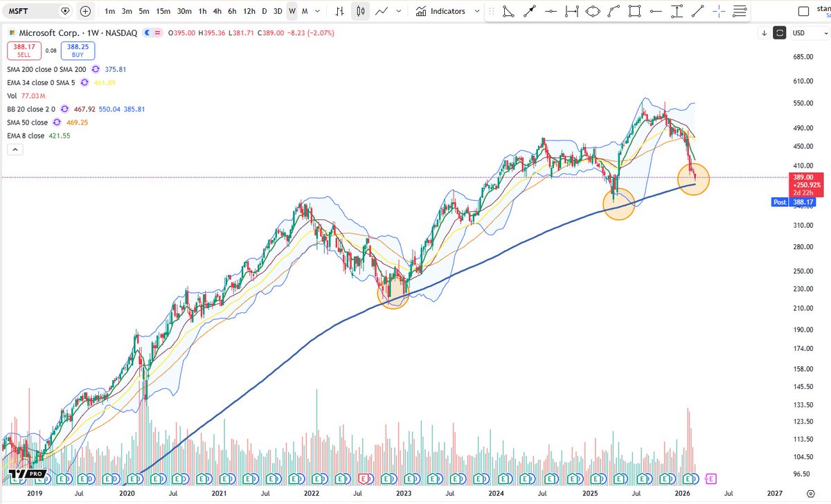Expand the time interval dropdown arrow
Viewport: 831px width, 504px height.
tap(318, 11)
